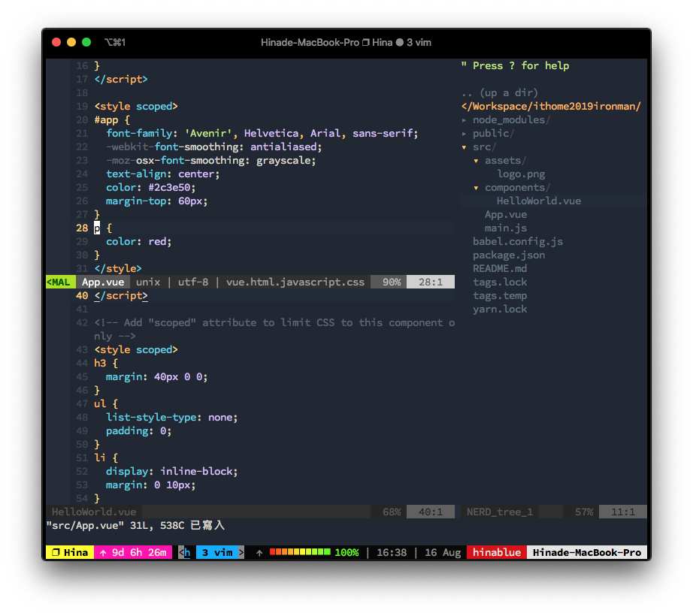Expand the node_modules folder arrow
693x616 pixels.
[x=464, y=120]
